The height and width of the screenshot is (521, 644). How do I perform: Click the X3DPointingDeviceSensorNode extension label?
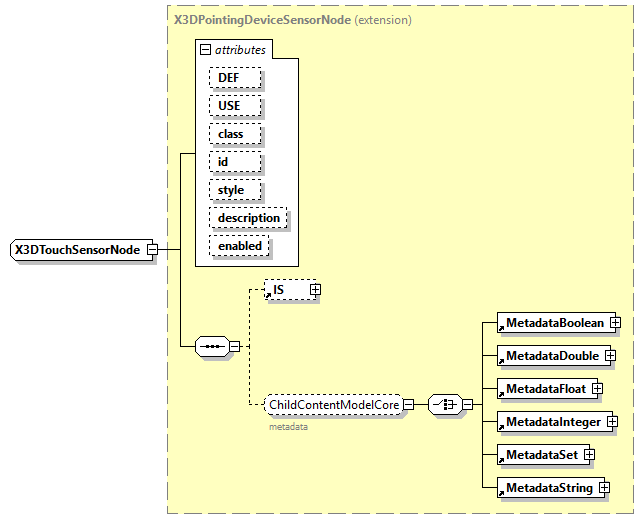pos(293,20)
